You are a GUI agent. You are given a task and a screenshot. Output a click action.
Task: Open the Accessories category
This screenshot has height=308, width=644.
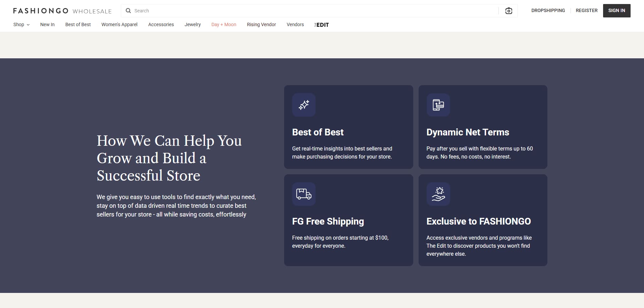[161, 24]
